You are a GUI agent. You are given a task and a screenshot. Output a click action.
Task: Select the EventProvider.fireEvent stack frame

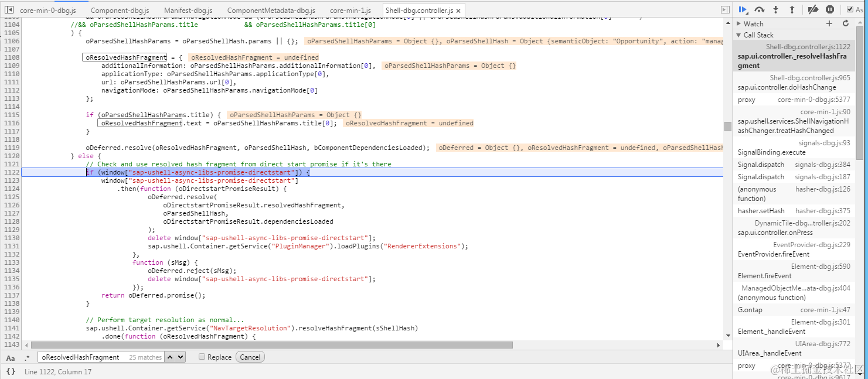click(794, 250)
